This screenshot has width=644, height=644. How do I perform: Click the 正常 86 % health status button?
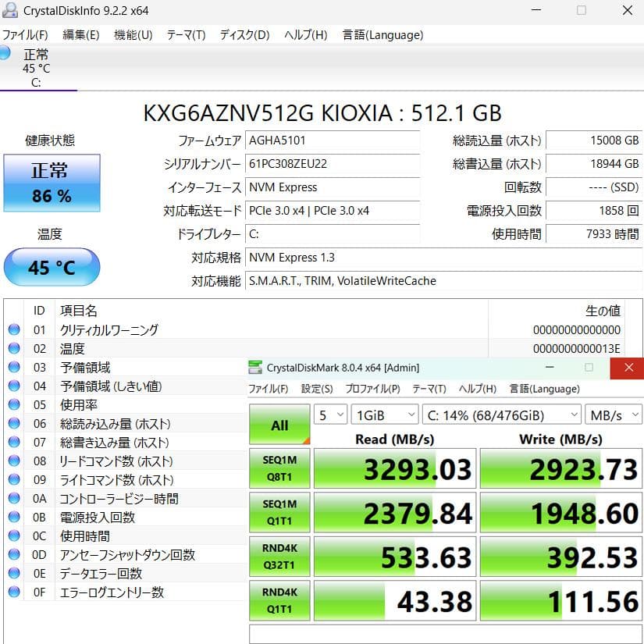(52, 183)
